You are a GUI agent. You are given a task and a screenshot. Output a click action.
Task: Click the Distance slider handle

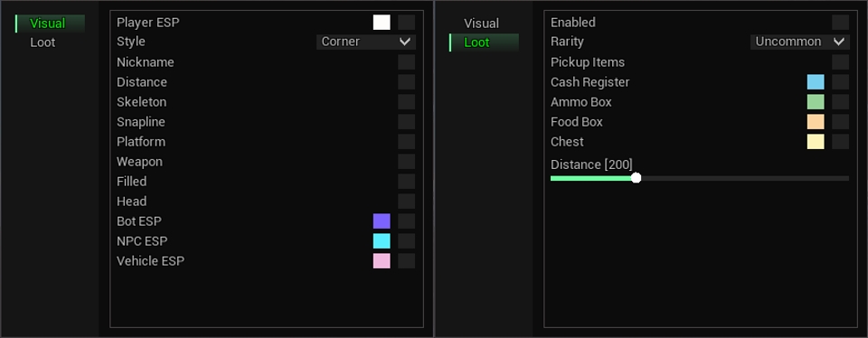(636, 177)
